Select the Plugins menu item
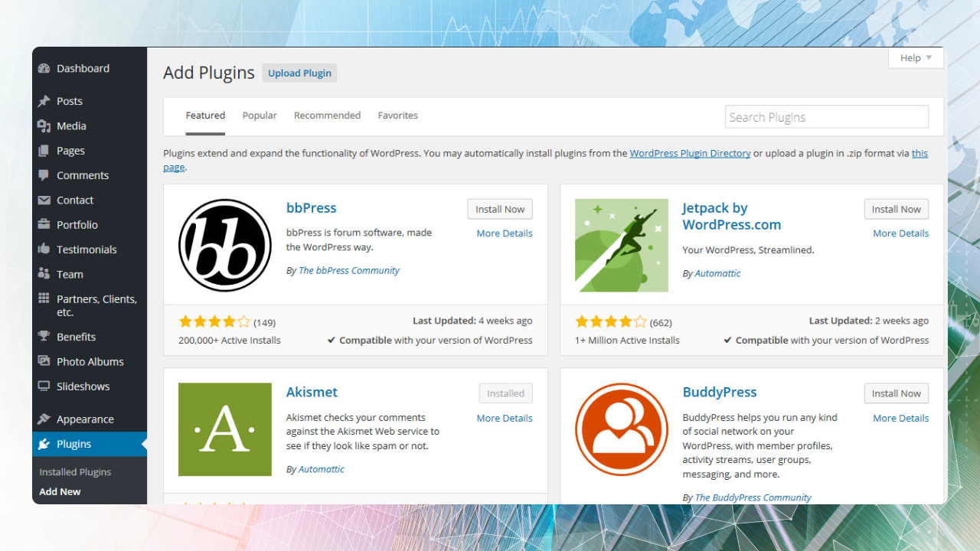The height and width of the screenshot is (551, 980). pos(90,444)
